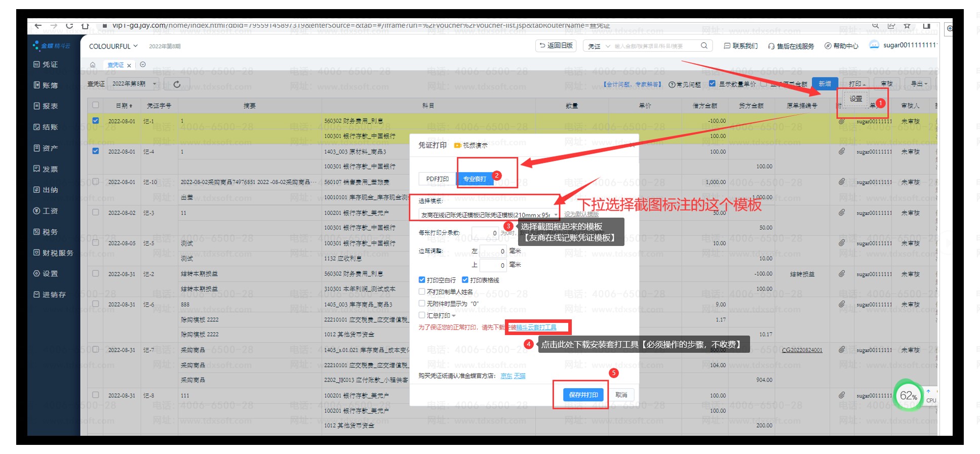Expand the COLOUURFUL company switcher
This screenshot has height=454, width=980.
[113, 46]
